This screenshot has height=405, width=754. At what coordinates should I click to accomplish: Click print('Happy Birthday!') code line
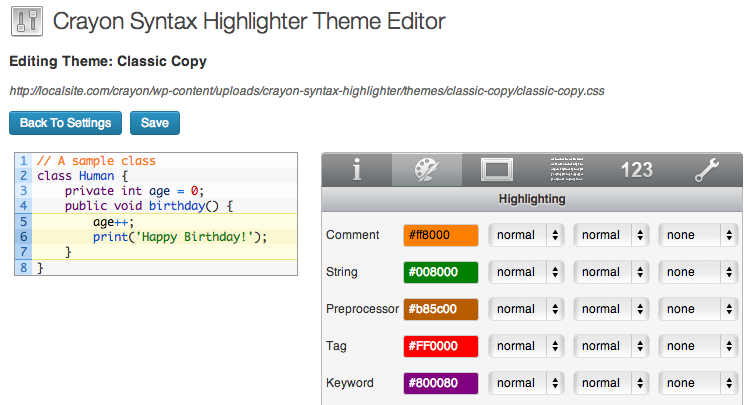pyautogui.click(x=180, y=237)
